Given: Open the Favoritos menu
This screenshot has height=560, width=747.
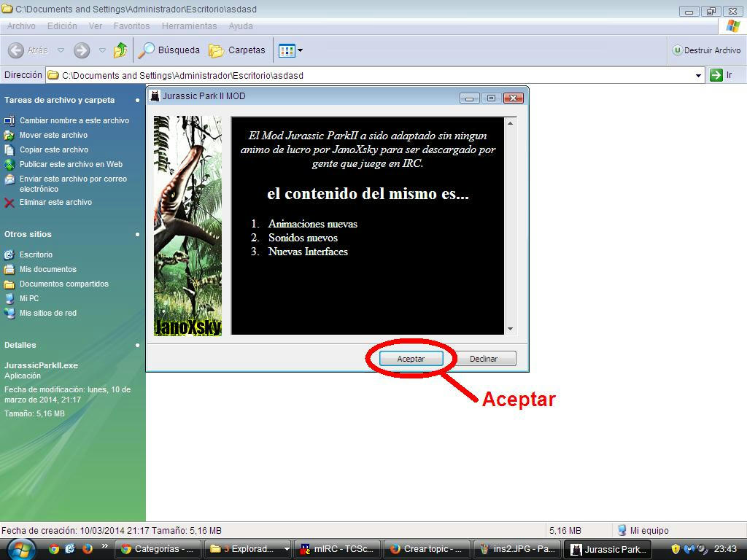Looking at the screenshot, I should [131, 26].
